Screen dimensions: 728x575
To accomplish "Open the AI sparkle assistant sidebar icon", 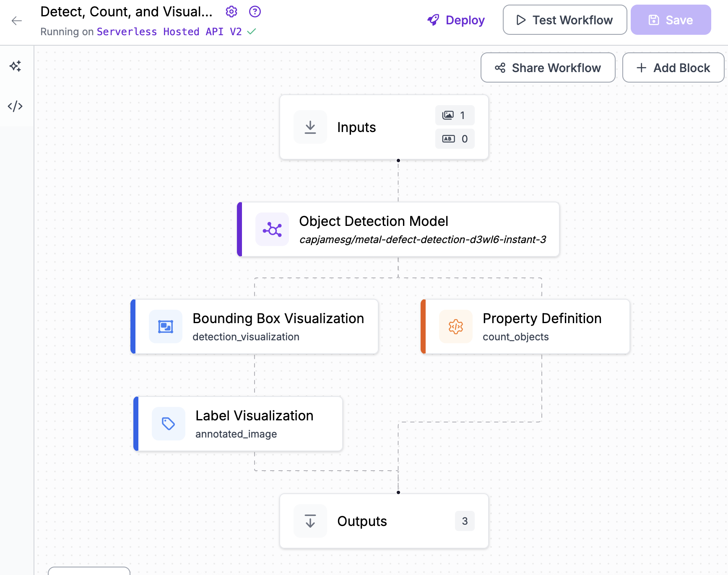I will (x=16, y=66).
